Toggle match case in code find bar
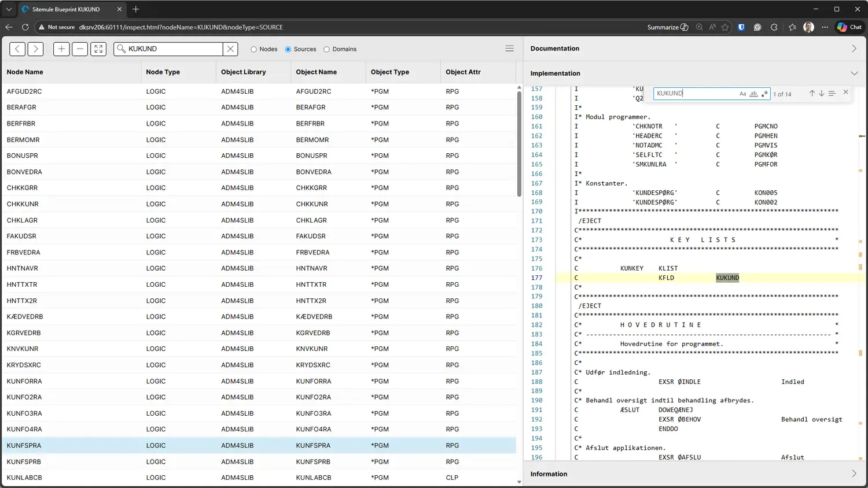Screen dimensions: 868x488 coord(742,94)
